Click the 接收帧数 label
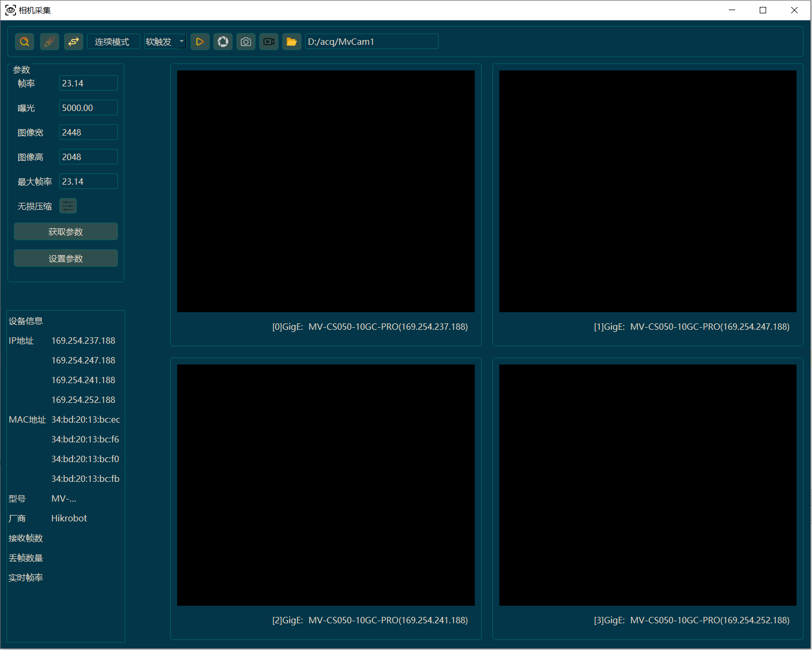The width and height of the screenshot is (812, 650). 26,538
